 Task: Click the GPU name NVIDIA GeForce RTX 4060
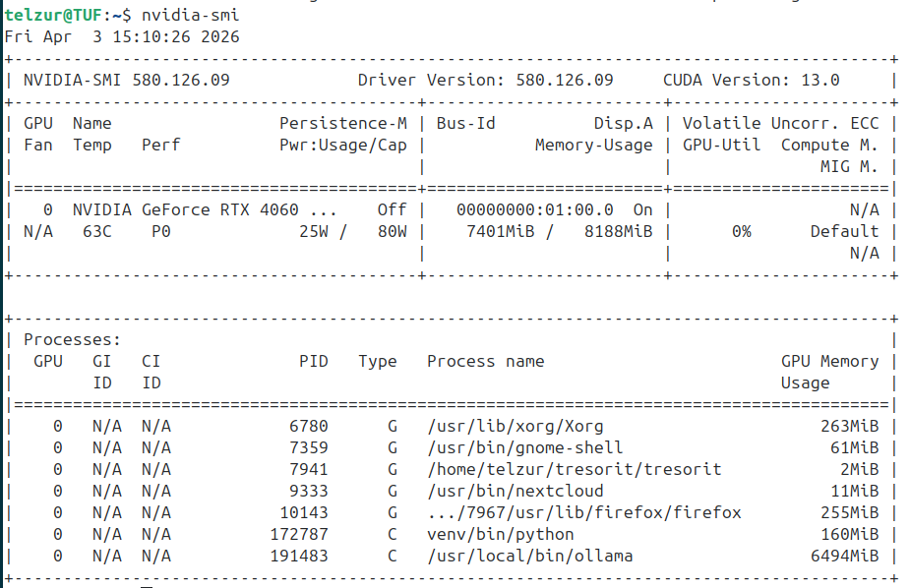pyautogui.click(x=205, y=209)
